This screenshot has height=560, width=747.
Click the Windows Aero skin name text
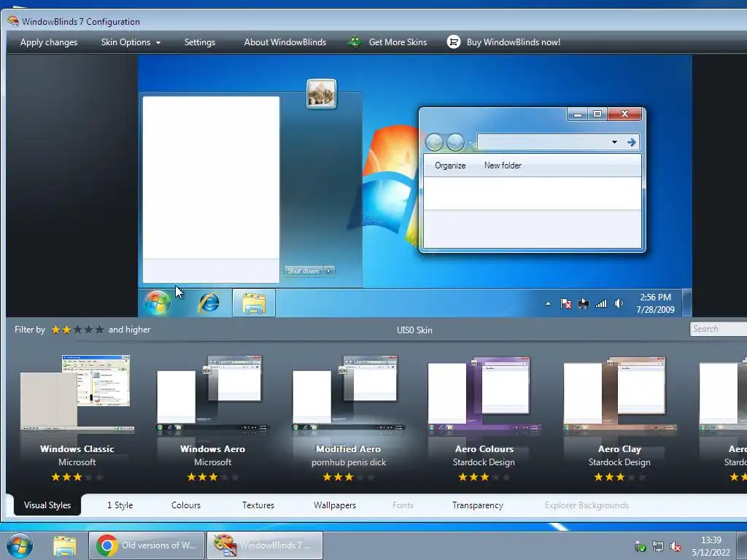[x=212, y=448]
